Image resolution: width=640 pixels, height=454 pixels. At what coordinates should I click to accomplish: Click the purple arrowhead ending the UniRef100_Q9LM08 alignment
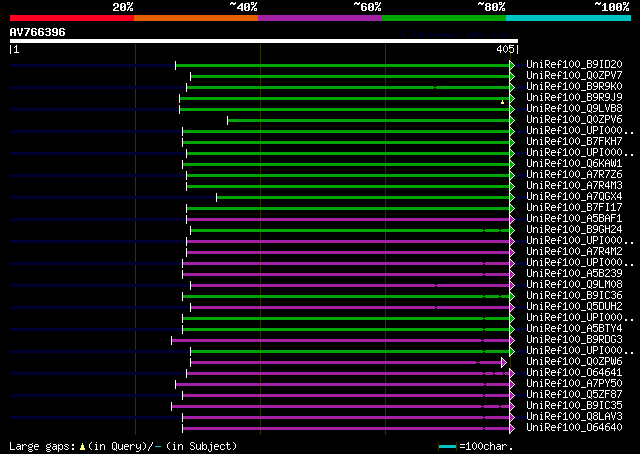(512, 285)
